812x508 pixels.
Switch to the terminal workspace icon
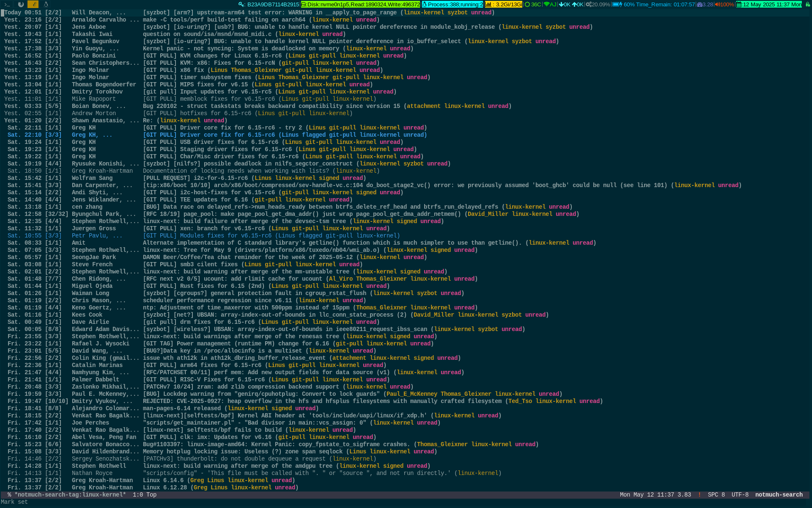click(x=7, y=4)
